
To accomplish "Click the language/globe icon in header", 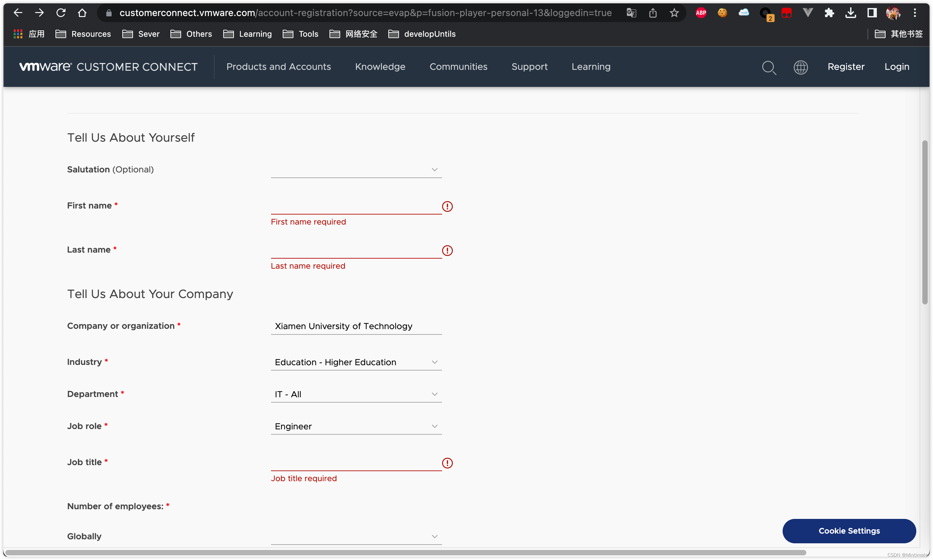I will (800, 67).
